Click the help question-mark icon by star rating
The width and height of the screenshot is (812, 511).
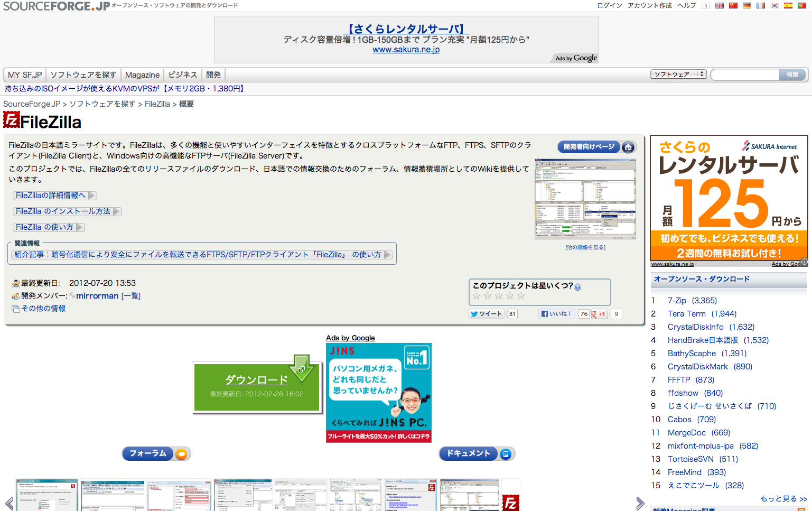coord(577,287)
